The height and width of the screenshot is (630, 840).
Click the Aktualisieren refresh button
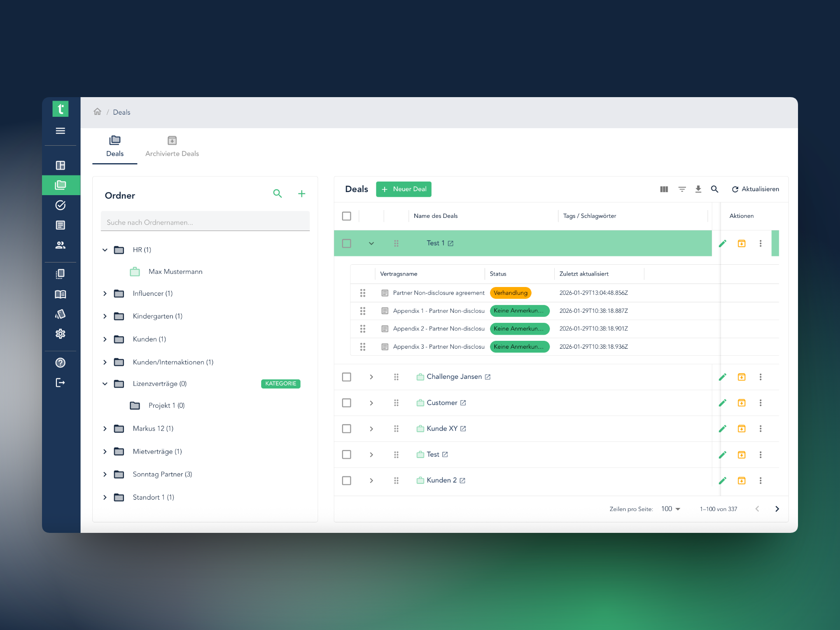(x=755, y=189)
